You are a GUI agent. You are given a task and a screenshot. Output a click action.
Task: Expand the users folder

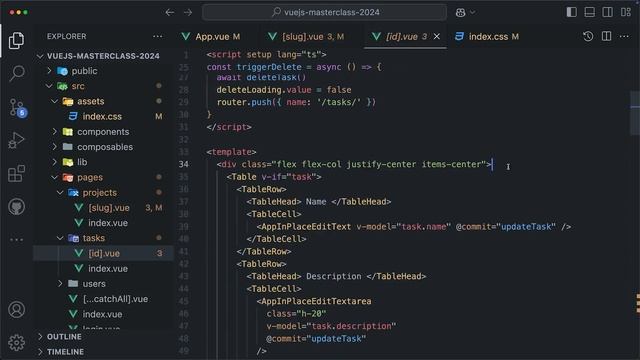coord(60,283)
